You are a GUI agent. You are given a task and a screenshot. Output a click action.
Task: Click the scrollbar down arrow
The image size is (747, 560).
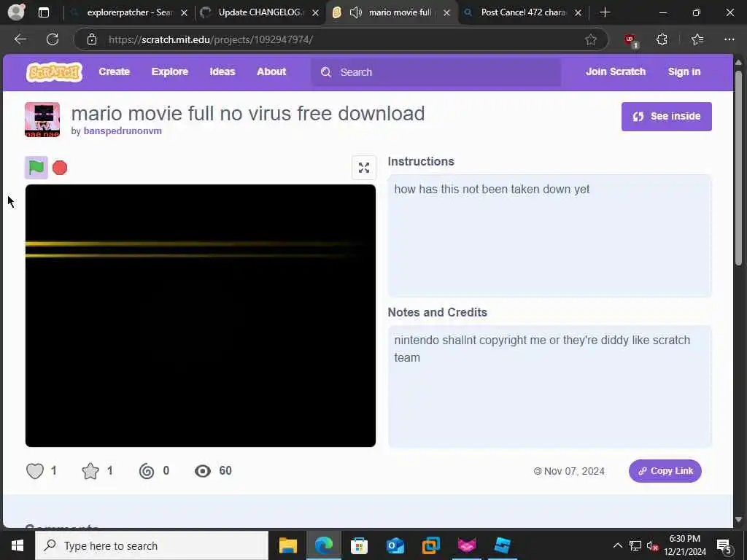pos(738,519)
